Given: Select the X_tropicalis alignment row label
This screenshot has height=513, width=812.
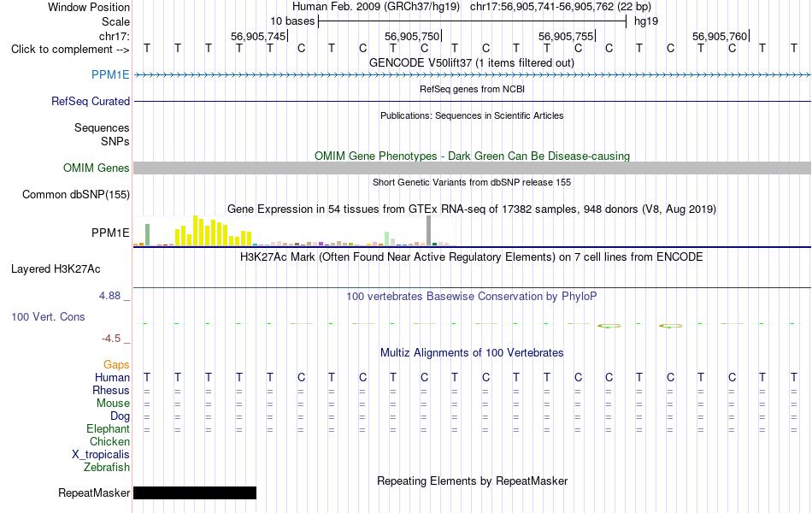Looking at the screenshot, I should pos(101,455).
